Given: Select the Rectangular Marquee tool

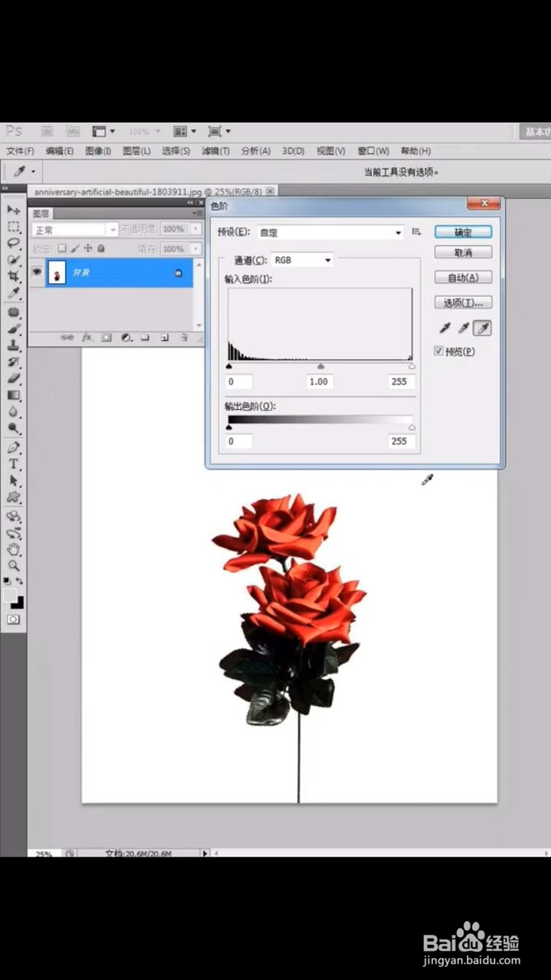Looking at the screenshot, I should (14, 227).
